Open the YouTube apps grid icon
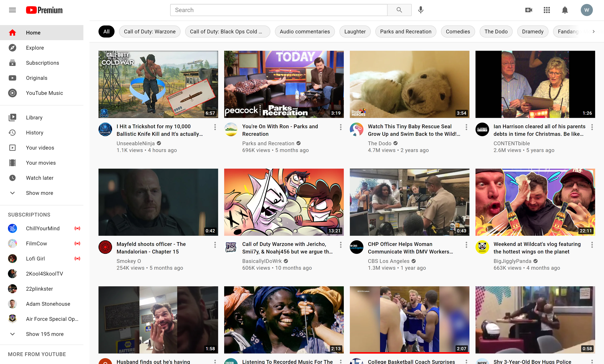This screenshot has height=364, width=604. click(547, 10)
